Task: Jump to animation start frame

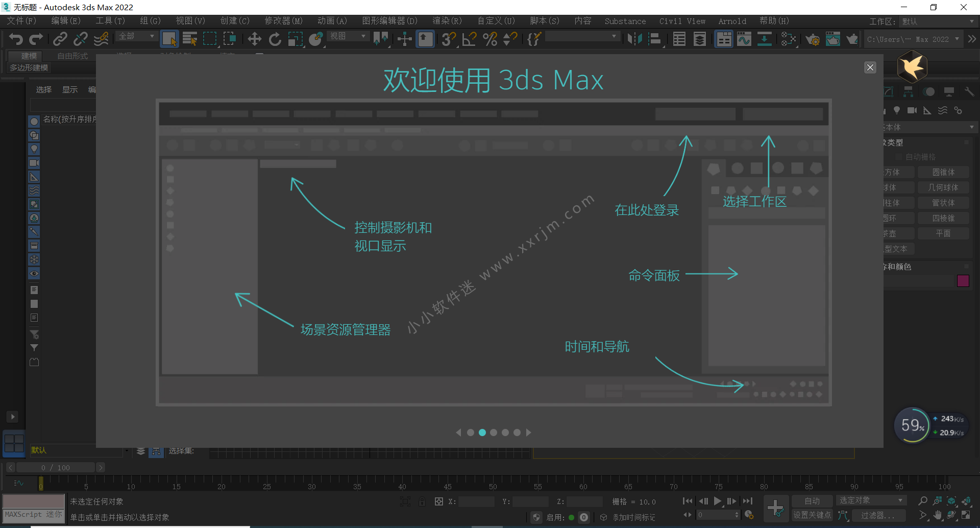Action: [x=688, y=501]
